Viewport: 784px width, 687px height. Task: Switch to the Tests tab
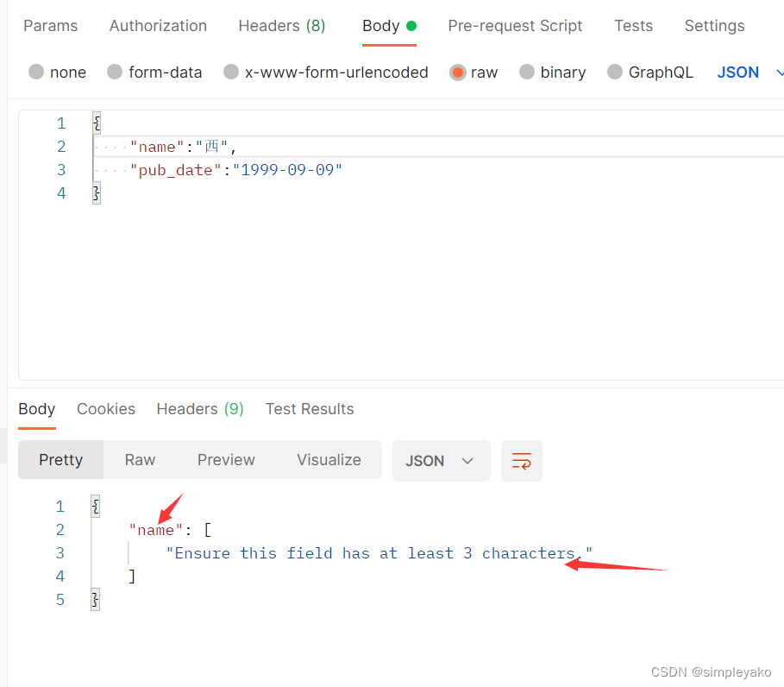pyautogui.click(x=634, y=26)
